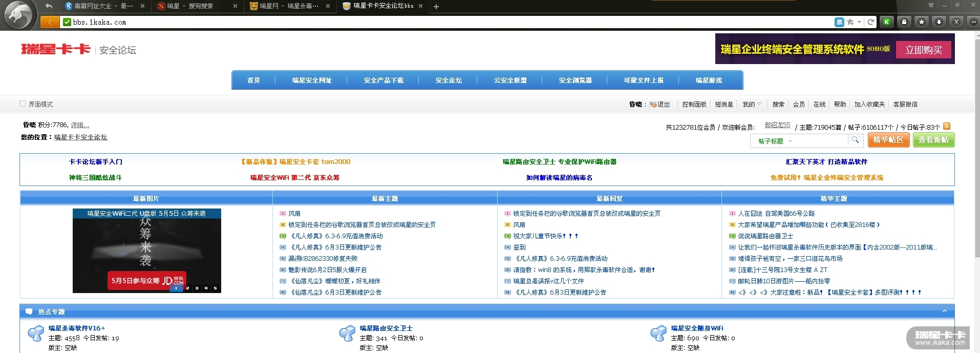Screen dimensions: 980x353
Task: Click the orange browser back button
Action: click(50, 22)
